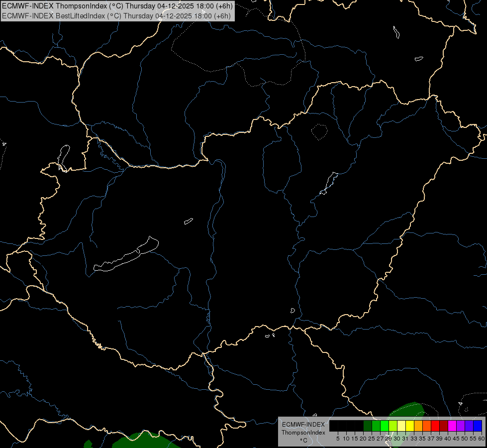The height and width of the screenshot is (448, 487).
Task: Click legend tick value 50
Action: tap(464, 439)
